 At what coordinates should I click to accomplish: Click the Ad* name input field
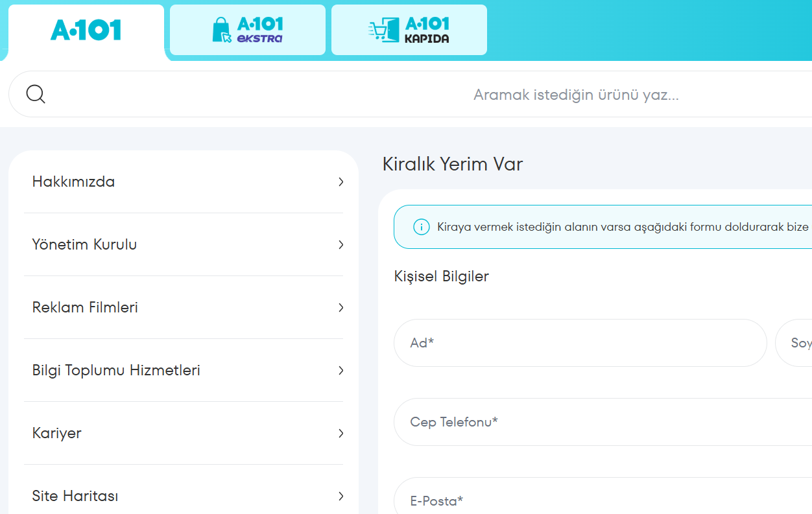[580, 343]
